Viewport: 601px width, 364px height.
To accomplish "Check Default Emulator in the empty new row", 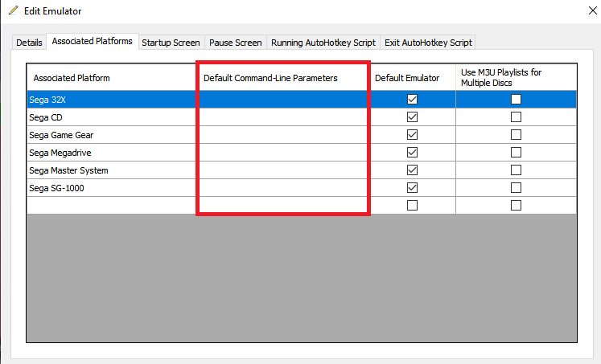I will click(412, 205).
